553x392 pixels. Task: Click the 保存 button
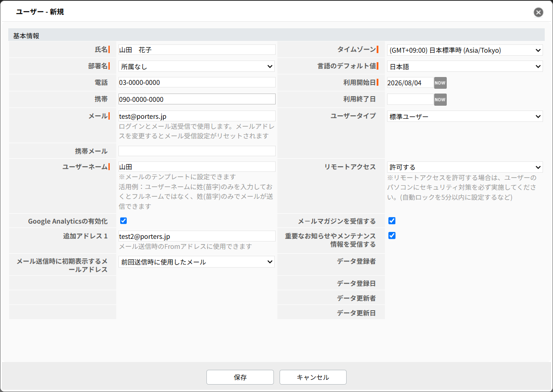coord(240,377)
